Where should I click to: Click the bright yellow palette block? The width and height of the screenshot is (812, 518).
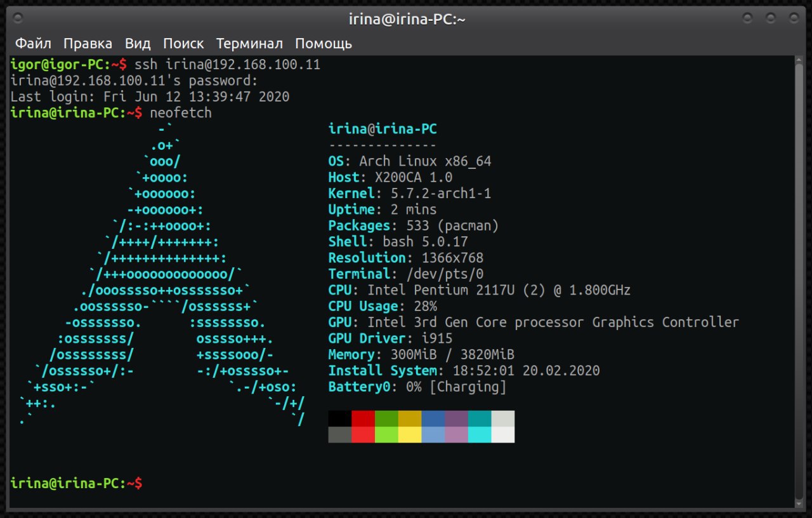click(x=410, y=434)
